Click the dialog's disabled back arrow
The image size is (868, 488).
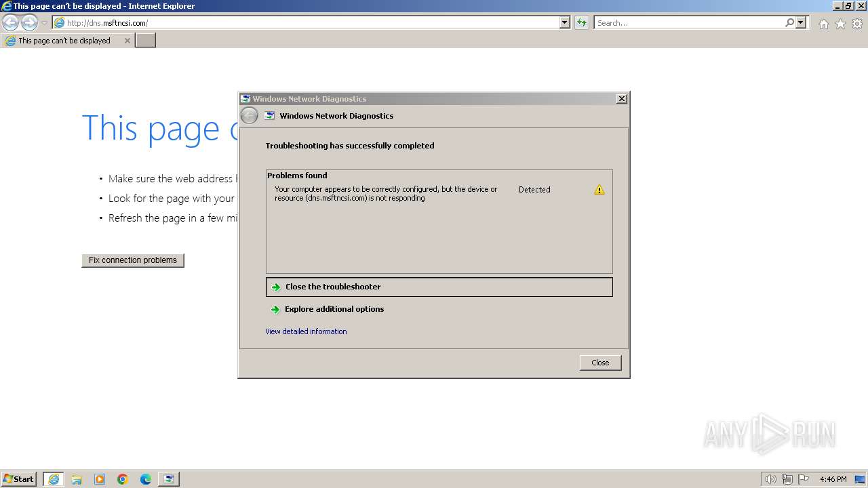(249, 115)
